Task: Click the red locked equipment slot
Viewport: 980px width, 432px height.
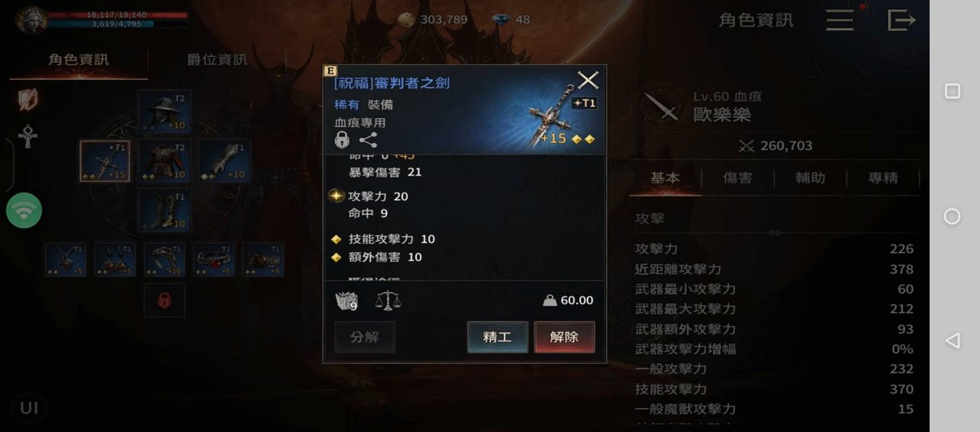Action: (164, 301)
